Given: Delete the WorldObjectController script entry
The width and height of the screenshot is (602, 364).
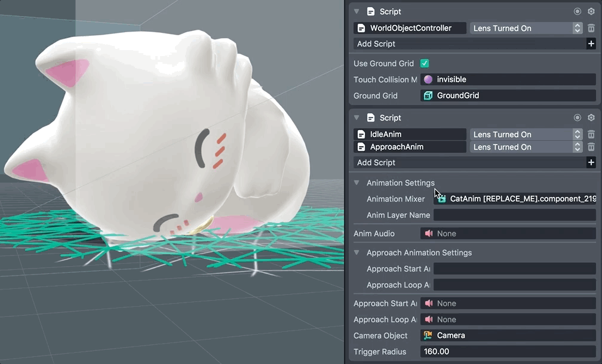Looking at the screenshot, I should coord(591,28).
